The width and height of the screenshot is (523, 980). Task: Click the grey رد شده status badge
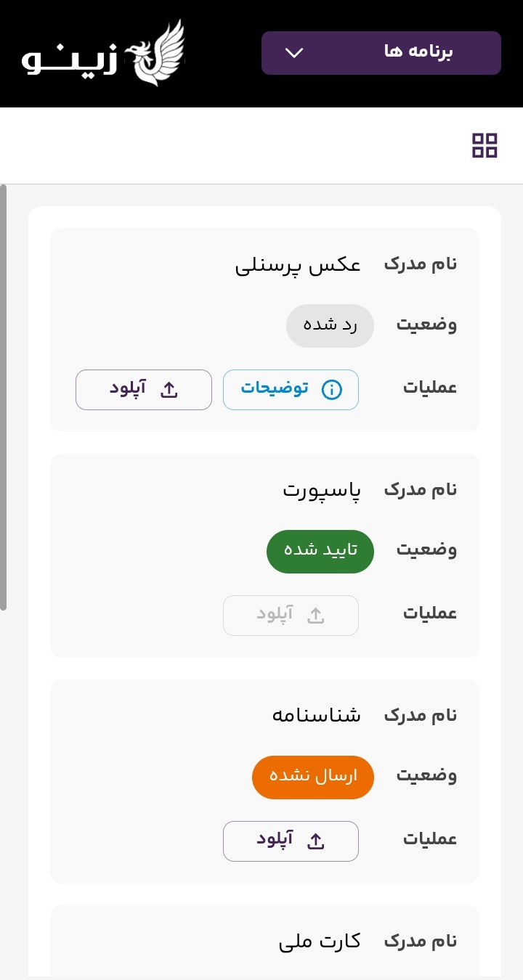tap(330, 325)
